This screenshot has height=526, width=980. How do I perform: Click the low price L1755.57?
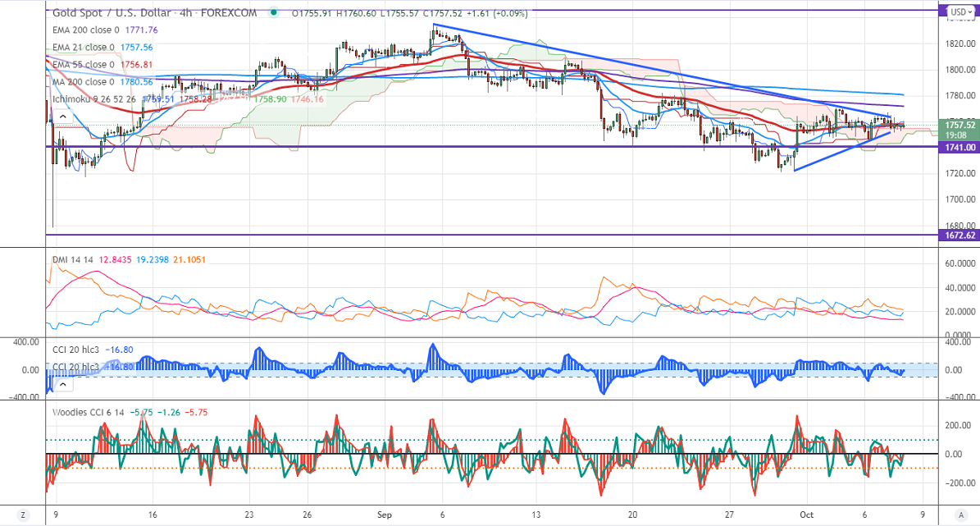[x=399, y=12]
